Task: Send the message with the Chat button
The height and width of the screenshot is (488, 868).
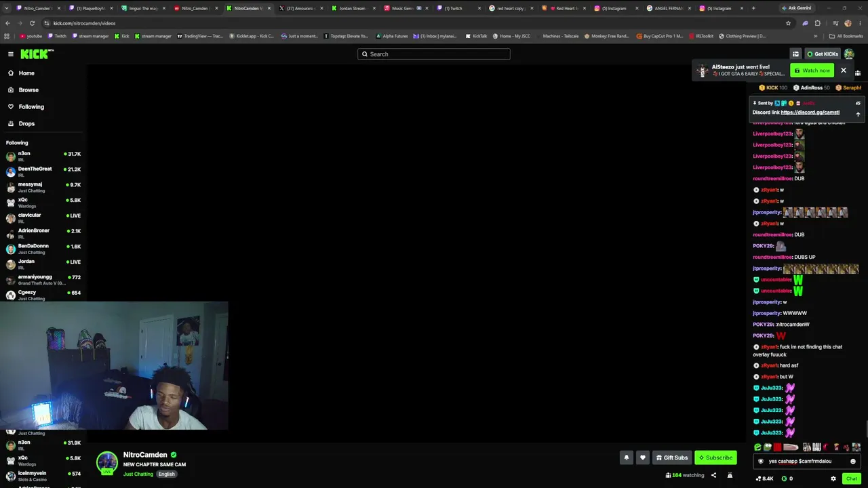Action: (x=851, y=479)
